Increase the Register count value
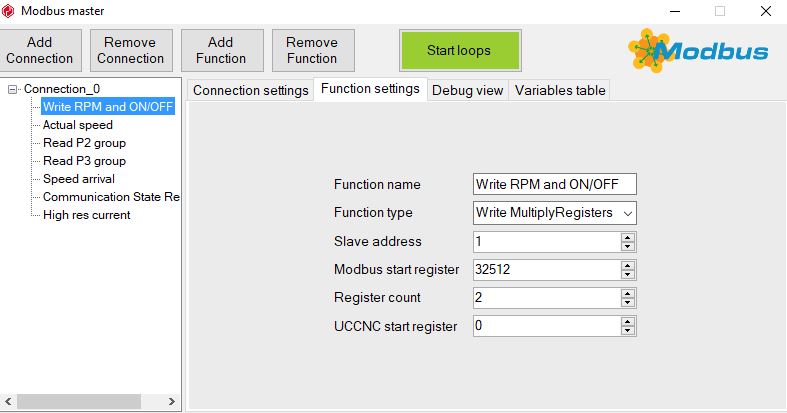This screenshot has width=787, height=413. [x=628, y=293]
